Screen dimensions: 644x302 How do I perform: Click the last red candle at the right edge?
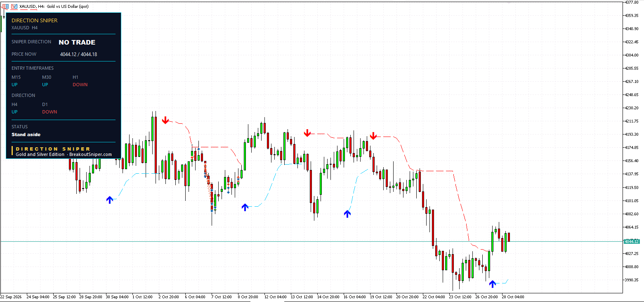[x=509, y=237]
